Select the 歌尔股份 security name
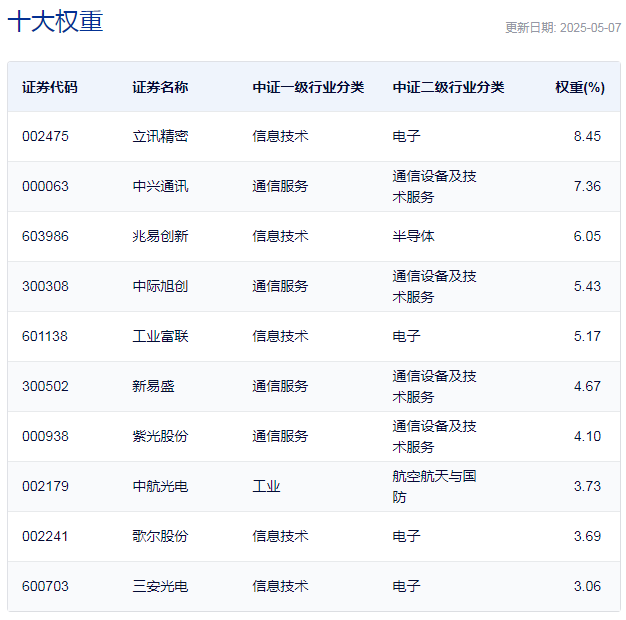The height and width of the screenshot is (620, 626). (x=160, y=536)
